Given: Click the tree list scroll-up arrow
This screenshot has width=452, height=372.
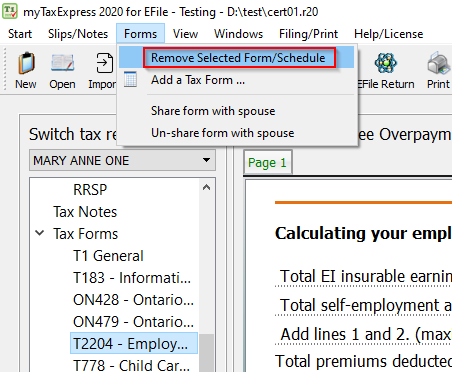Looking at the screenshot, I should [x=206, y=188].
